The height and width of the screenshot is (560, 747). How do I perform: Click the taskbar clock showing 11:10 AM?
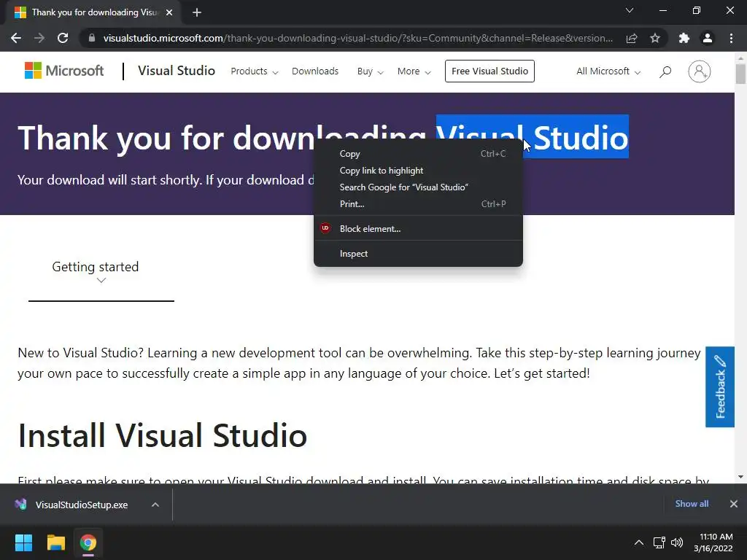713,542
